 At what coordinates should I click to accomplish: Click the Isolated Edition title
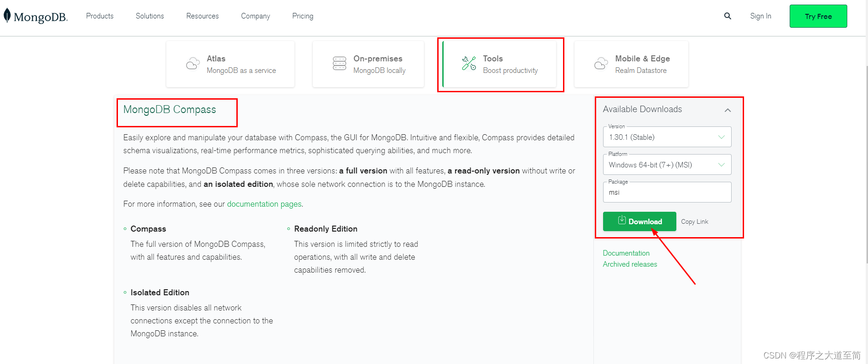pyautogui.click(x=160, y=292)
